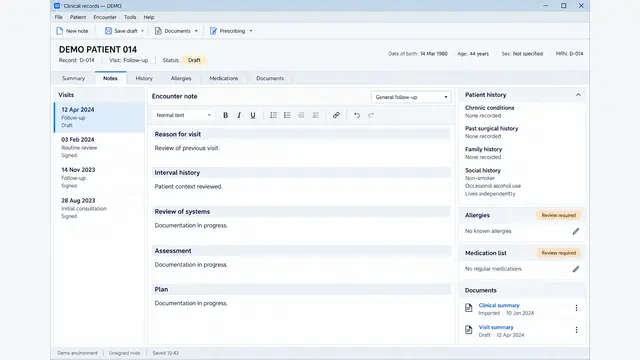Click the 'Saved 10:42' status bar entry

pyautogui.click(x=166, y=353)
